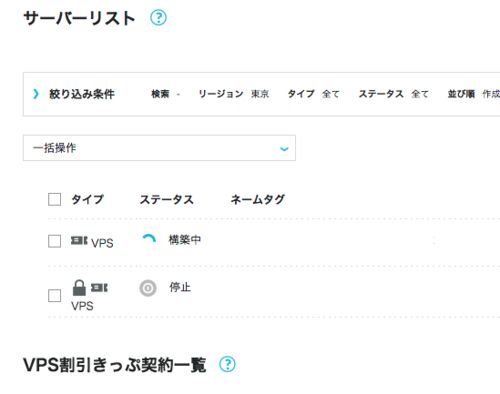Image resolution: width=500 pixels, height=394 pixels.
Task: Click the リージョン 東京 filter value
Action: coord(260,94)
